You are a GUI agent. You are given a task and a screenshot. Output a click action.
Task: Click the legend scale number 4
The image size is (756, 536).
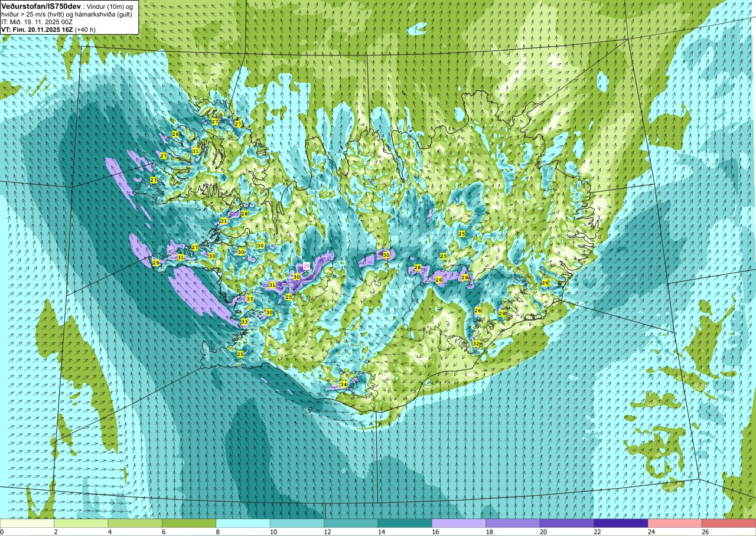[109, 532]
